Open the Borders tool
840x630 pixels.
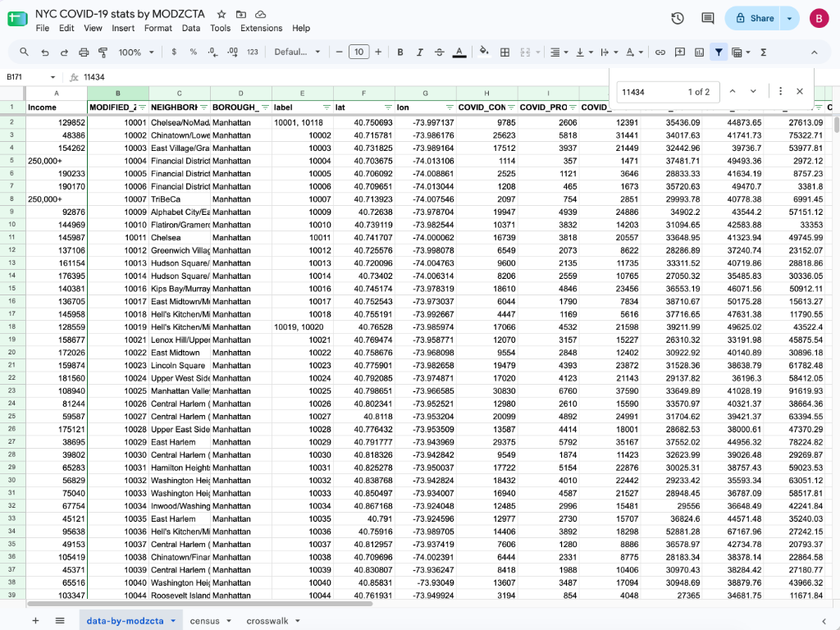click(x=504, y=52)
